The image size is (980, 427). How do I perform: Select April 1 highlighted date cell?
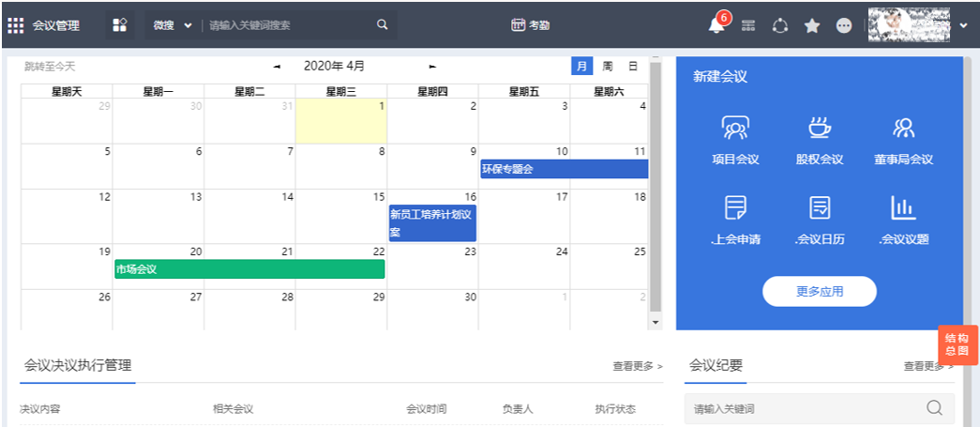341,121
